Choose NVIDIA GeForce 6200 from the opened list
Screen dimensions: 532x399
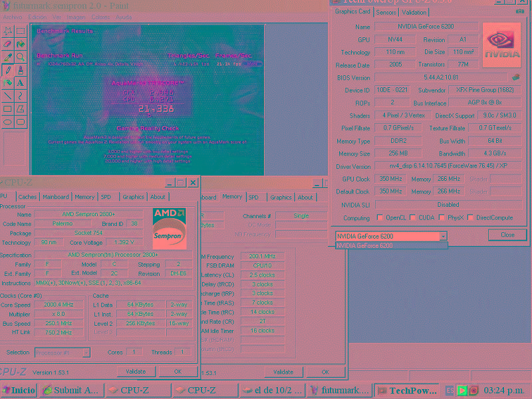pyautogui.click(x=391, y=245)
